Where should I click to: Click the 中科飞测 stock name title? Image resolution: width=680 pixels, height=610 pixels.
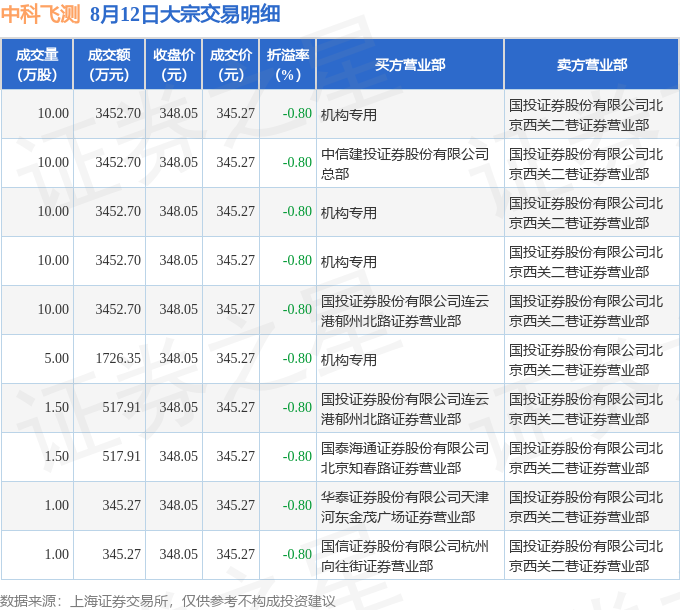[41, 14]
